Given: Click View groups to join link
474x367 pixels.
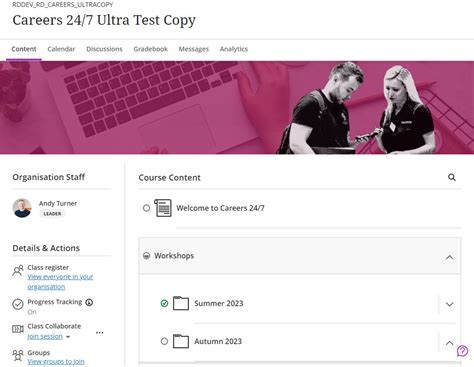Looking at the screenshot, I should coord(56,362).
